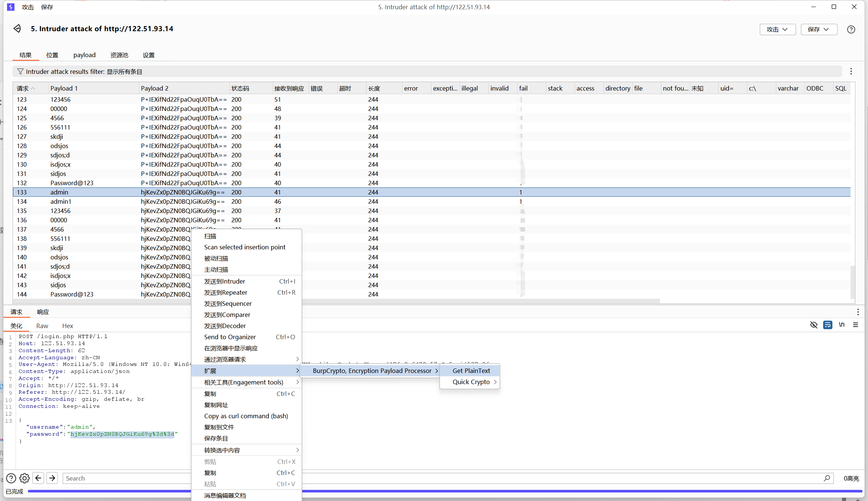Image resolution: width=868 pixels, height=501 pixels.
Task: Toggle the line wrap icon in editor
Action: click(828, 325)
